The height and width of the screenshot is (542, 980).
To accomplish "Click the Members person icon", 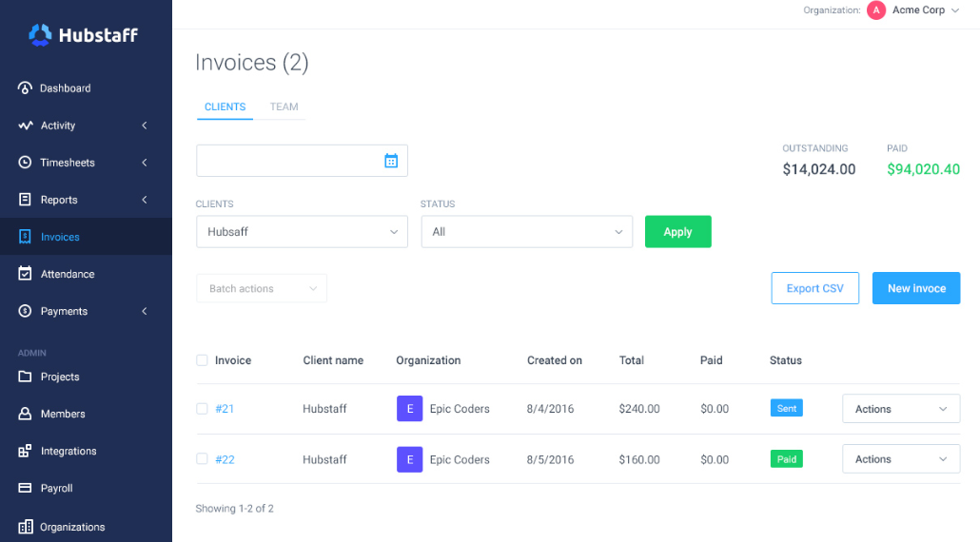I will tap(25, 414).
